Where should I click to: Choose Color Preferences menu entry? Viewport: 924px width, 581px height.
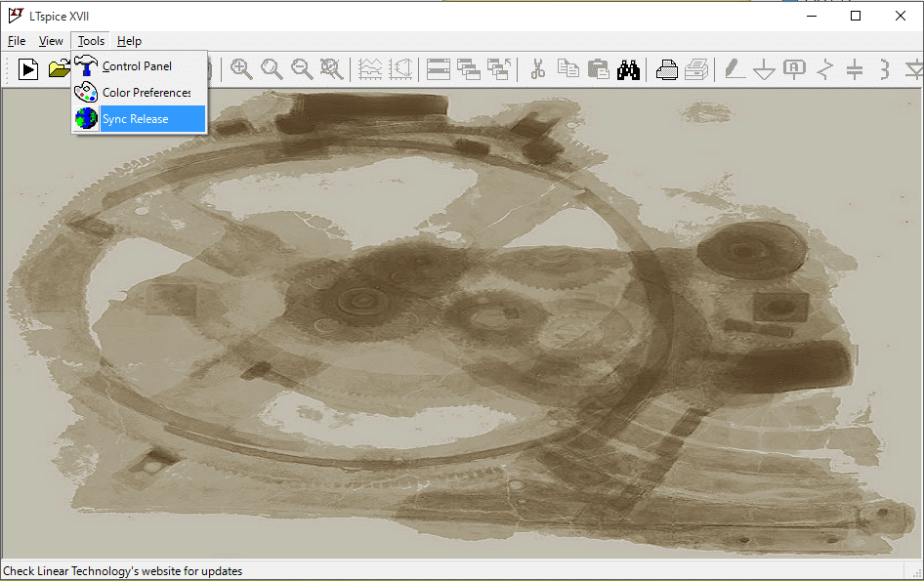(139, 93)
